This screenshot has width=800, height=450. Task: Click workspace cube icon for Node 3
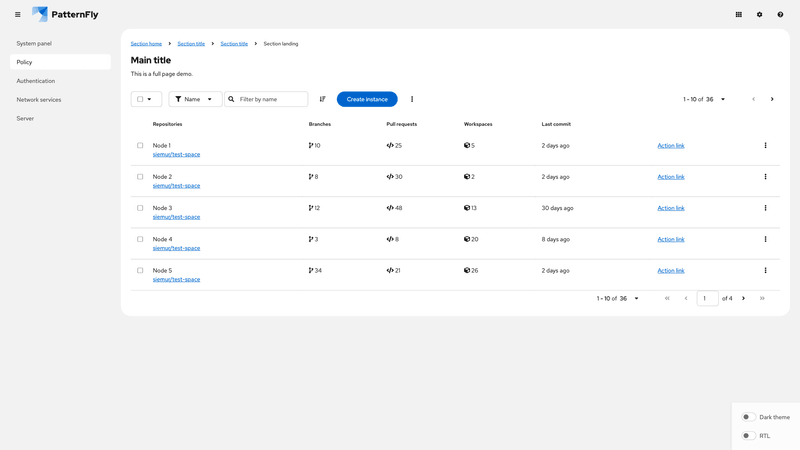(x=466, y=208)
